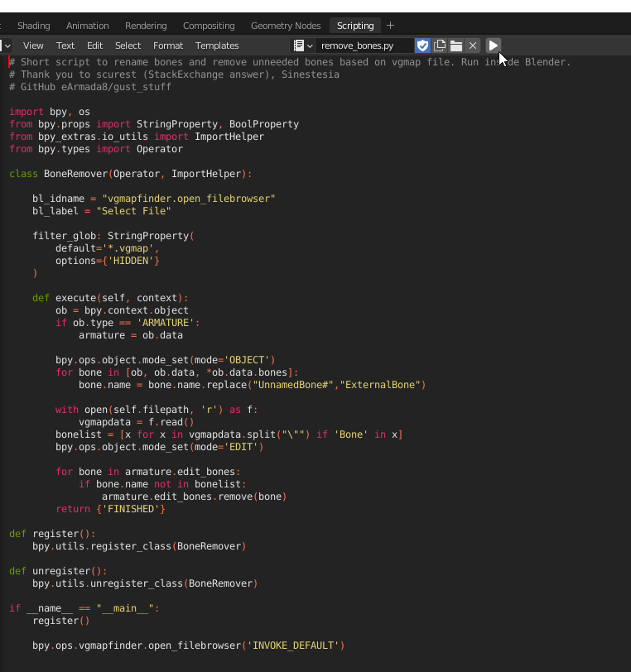The width and height of the screenshot is (631, 672).
Task: Place cursor on 'class BoneRemover' line
Action: pos(131,174)
